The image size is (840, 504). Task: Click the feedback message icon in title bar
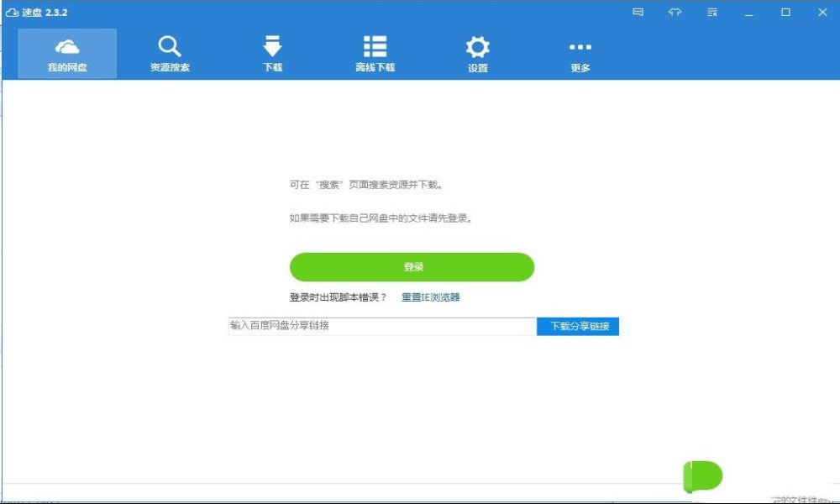click(x=639, y=12)
